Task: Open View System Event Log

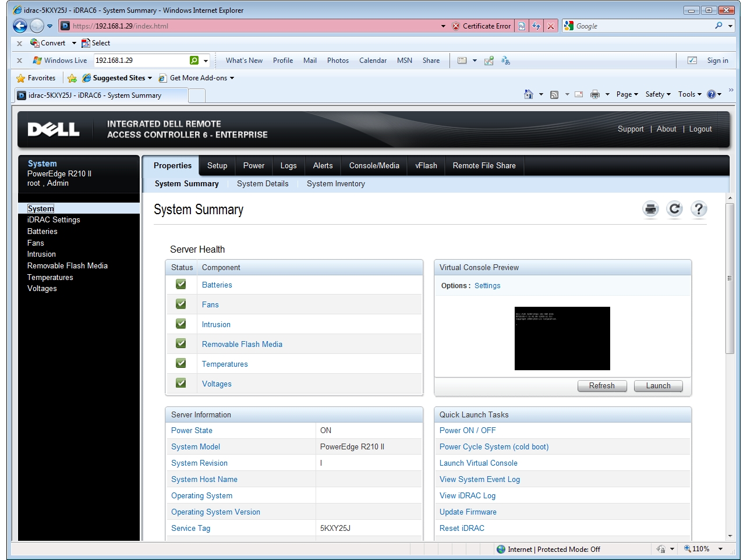Action: [x=479, y=479]
